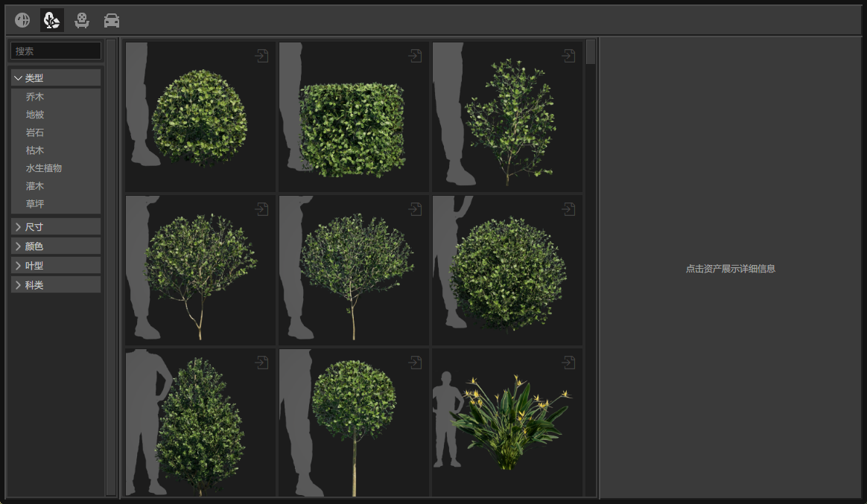
Task: Click the asset grid scrollbar handle
Action: click(591, 52)
